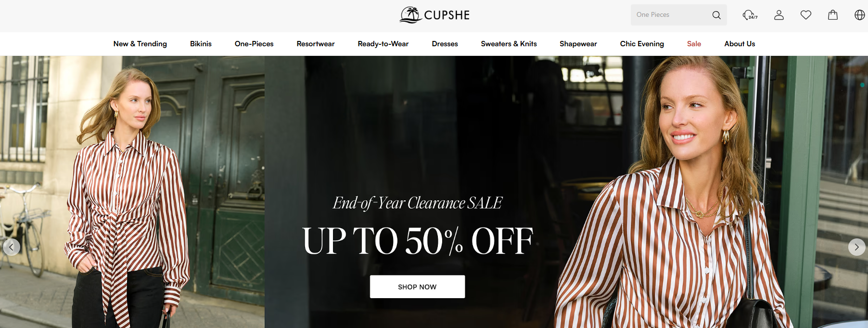Viewport: 868px width, 328px height.
Task: Open the user account icon
Action: (779, 15)
